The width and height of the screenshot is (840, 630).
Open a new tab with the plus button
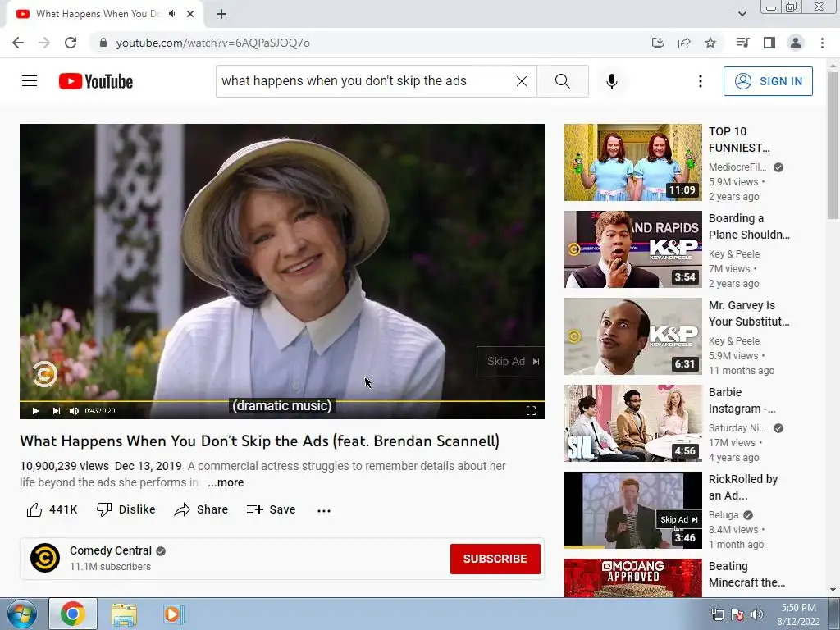221,14
